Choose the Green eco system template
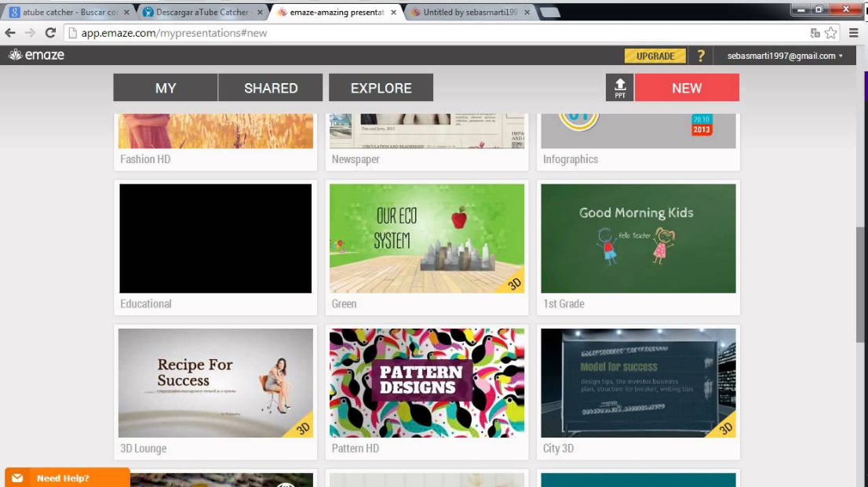Viewport: 868px width, 487px height. pos(427,238)
